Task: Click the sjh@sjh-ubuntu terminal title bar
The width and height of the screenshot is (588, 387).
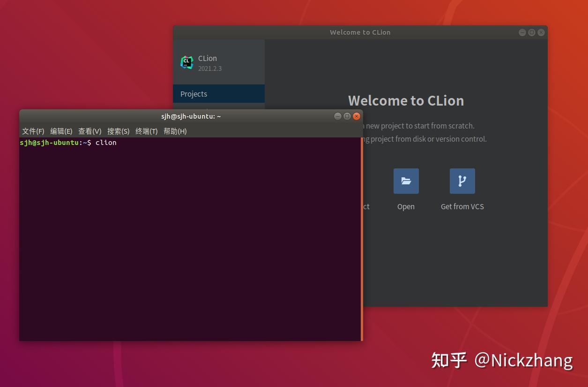Action: pos(191,116)
